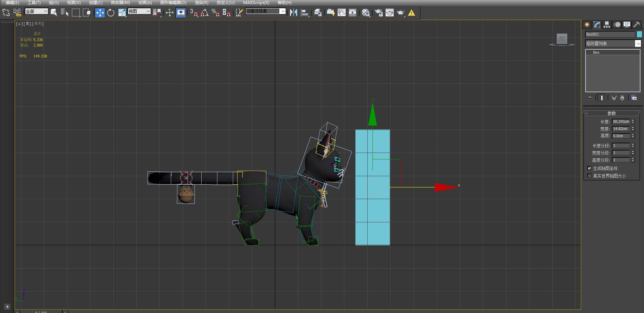Screen dimensions: 644x313
Task: Select the Link tool in the toolbar
Action: 6,13
